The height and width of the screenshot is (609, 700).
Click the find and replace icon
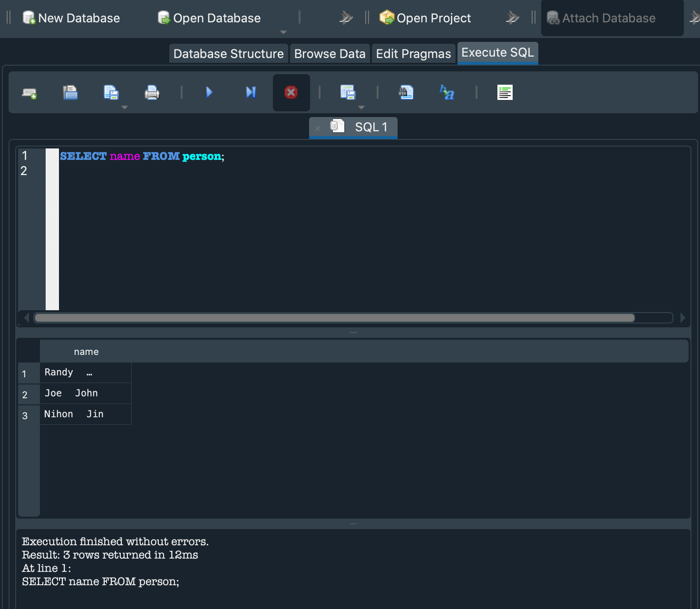[x=447, y=92]
